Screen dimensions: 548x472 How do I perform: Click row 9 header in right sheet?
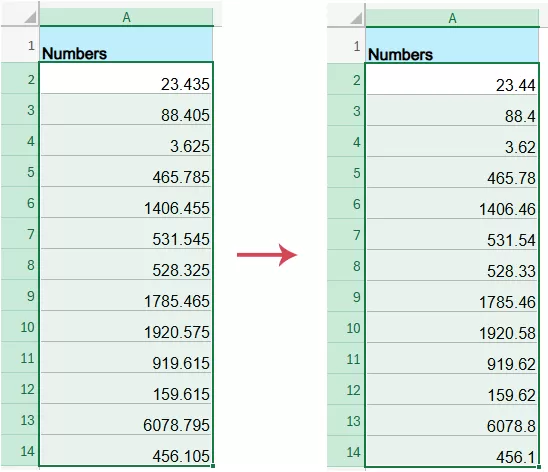346,296
